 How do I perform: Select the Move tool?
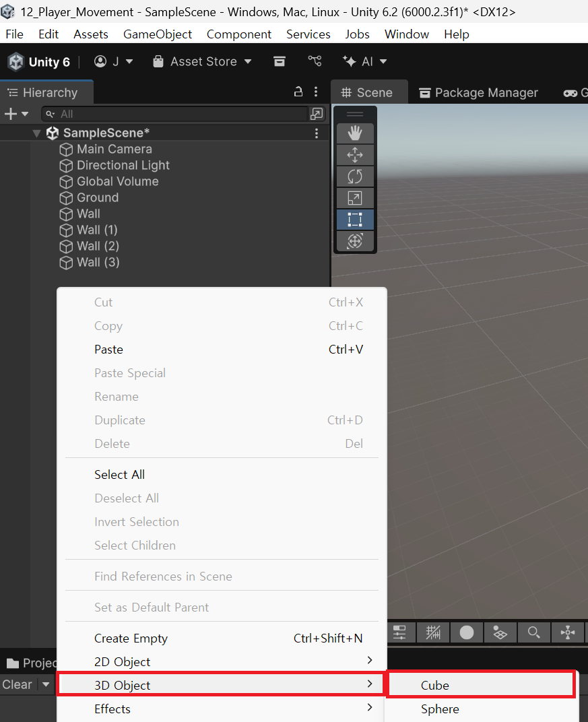click(354, 155)
